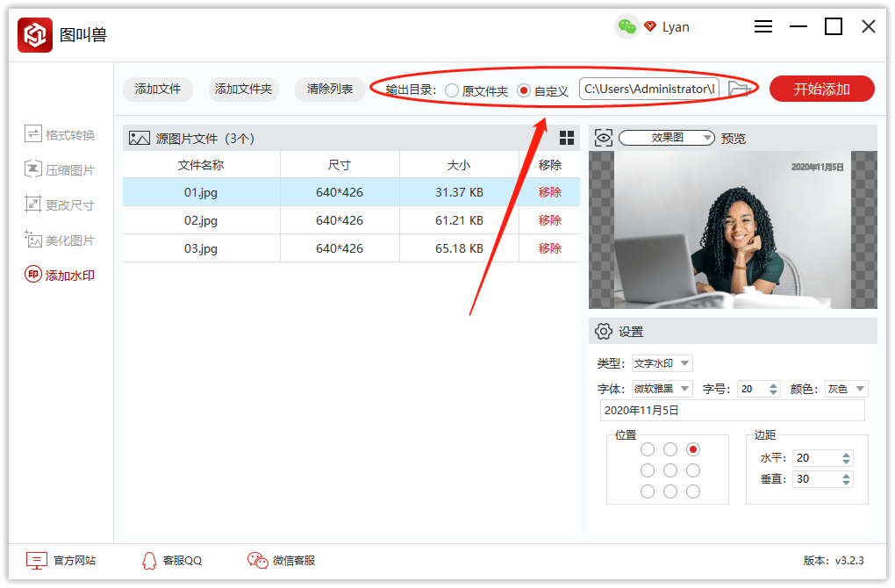Click the VIP diamond icon beside Lyan
Screen dimensions: 895x588
pos(649,26)
